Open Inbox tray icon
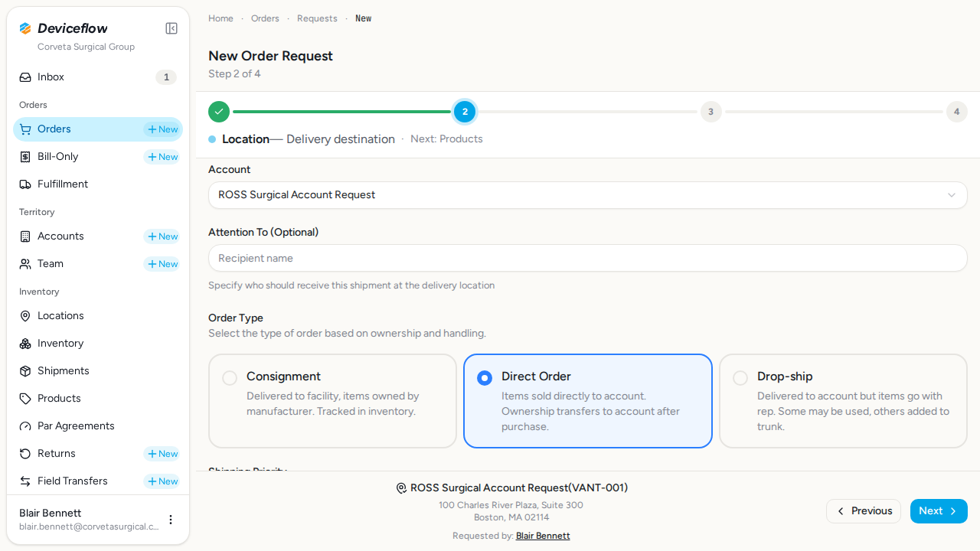This screenshot has height=551, width=980. pyautogui.click(x=25, y=77)
